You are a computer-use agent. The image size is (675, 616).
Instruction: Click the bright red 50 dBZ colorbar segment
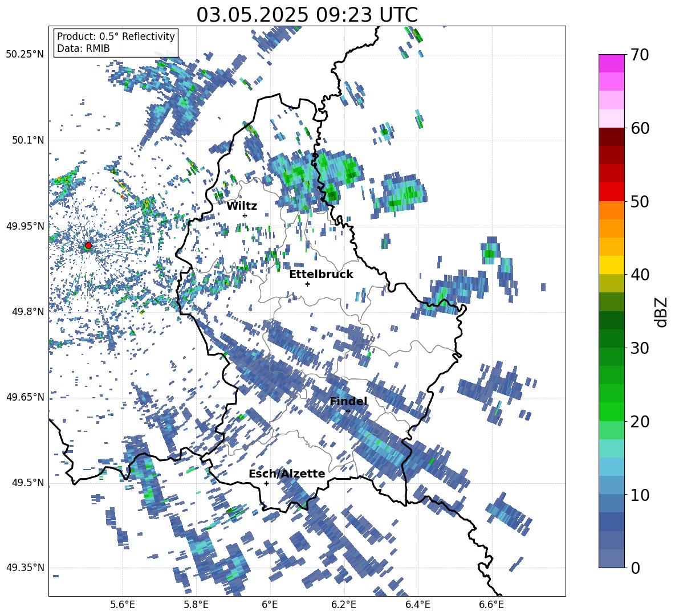tap(611, 192)
